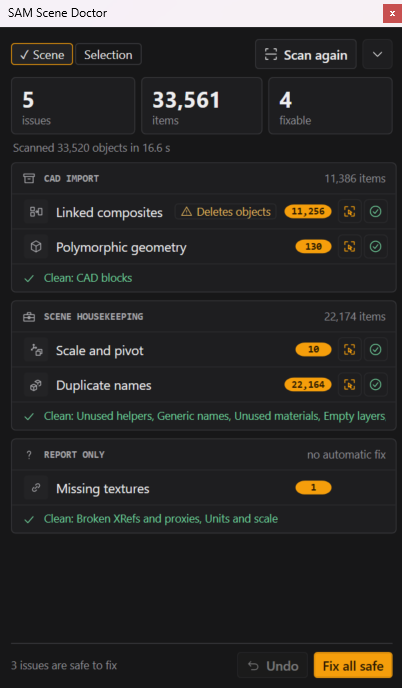Click the Undo button
The image size is (402, 688).
click(x=273, y=666)
